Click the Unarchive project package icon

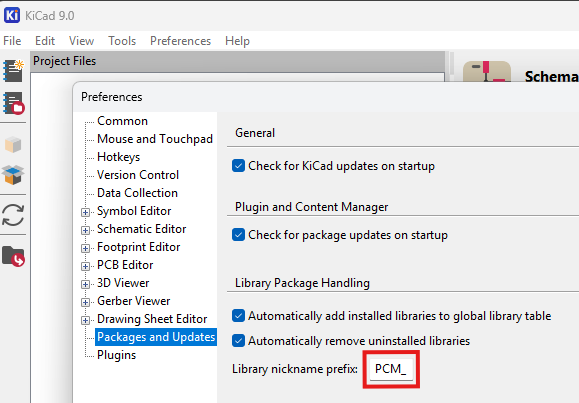coord(13,175)
